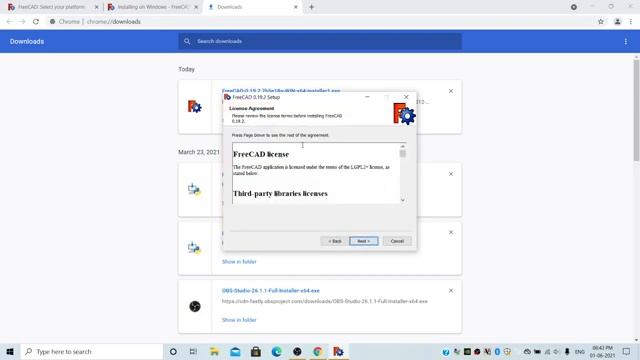Open Microsoft Edge from the taskbar

click(276, 351)
